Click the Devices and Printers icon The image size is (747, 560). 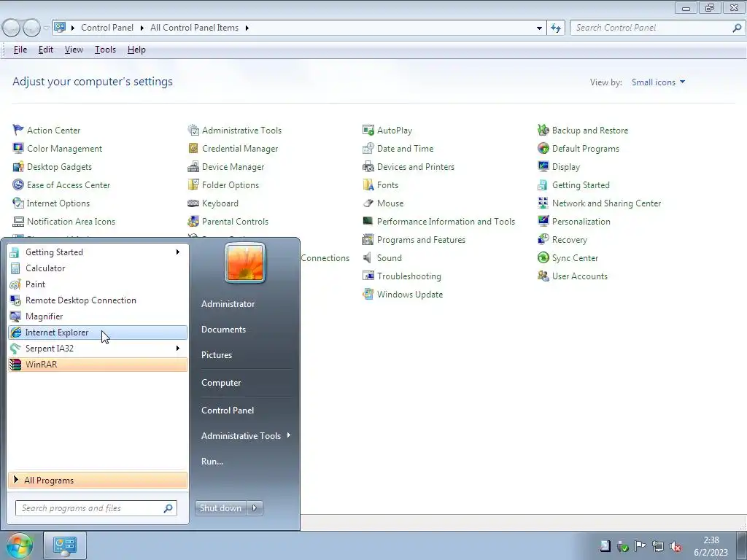coord(368,167)
